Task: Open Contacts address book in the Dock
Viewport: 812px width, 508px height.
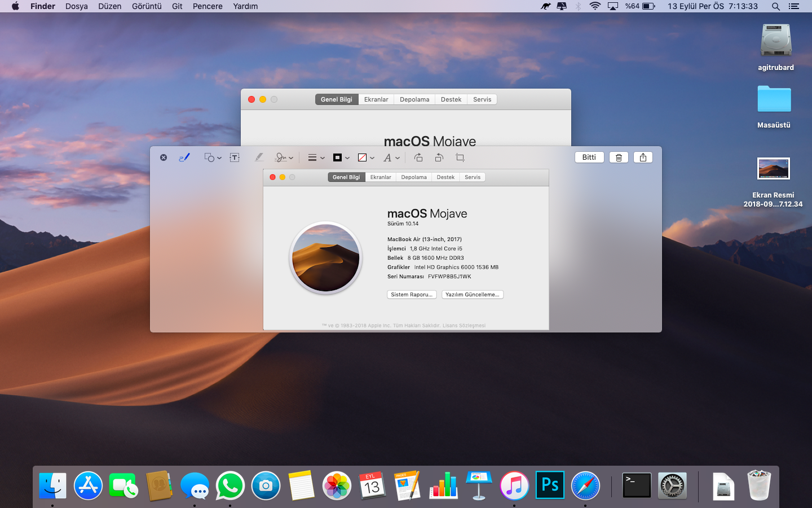Action: (159, 486)
